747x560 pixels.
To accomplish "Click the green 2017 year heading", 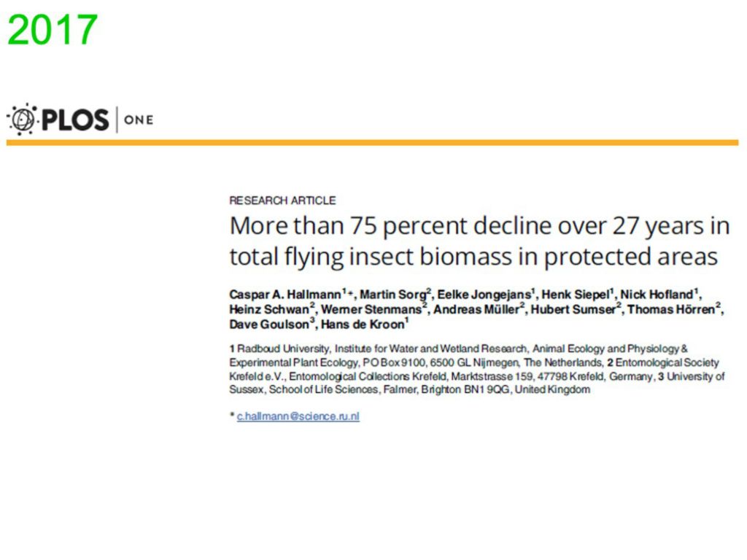I will (53, 30).
